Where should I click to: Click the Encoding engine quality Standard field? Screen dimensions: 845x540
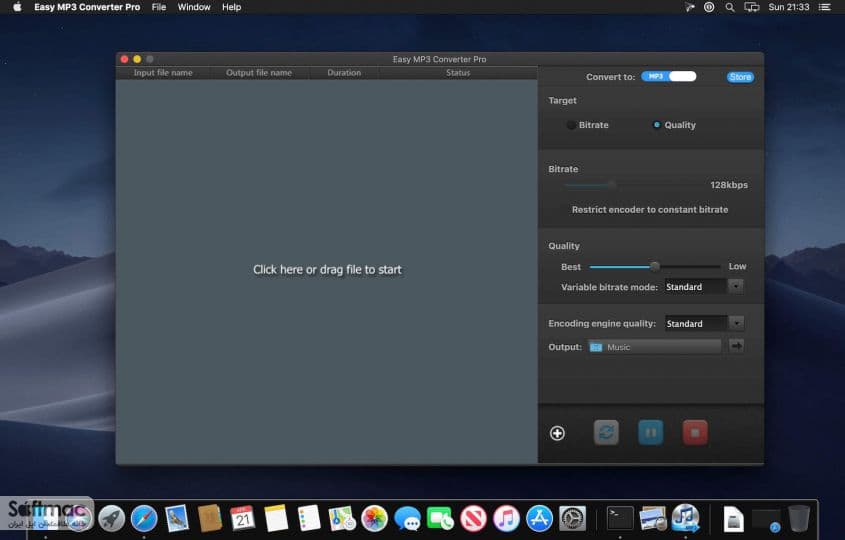coord(696,323)
